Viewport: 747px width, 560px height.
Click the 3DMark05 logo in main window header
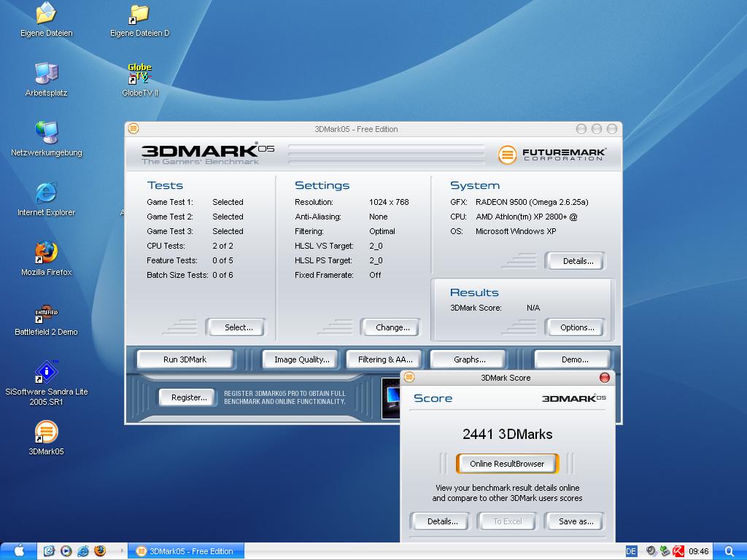[208, 153]
